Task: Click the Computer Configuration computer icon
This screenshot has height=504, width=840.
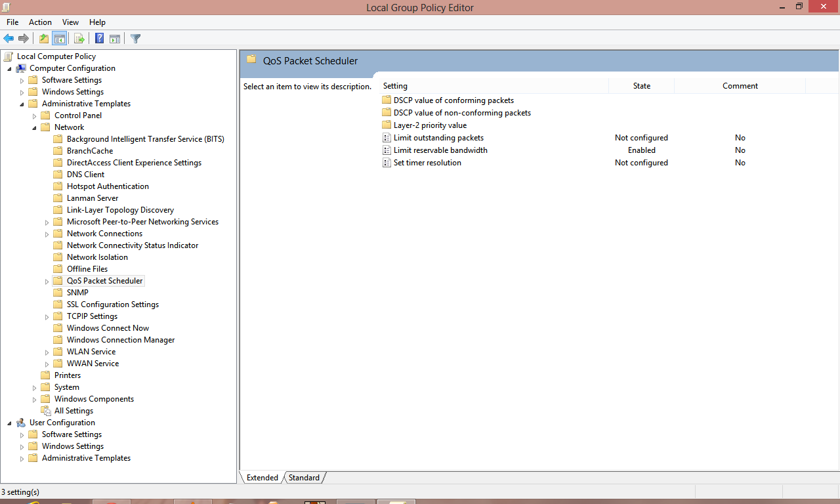Action: coord(21,68)
